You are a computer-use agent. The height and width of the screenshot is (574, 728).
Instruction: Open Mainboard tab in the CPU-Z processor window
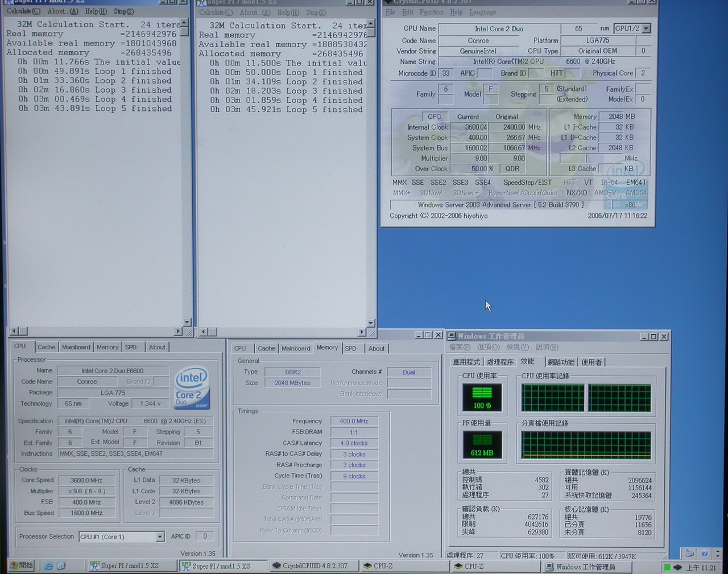point(76,347)
